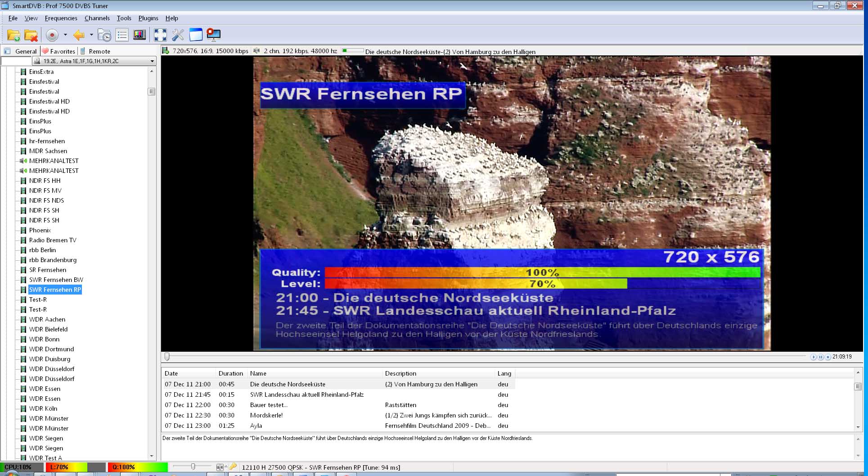Viewport: 868px width, 476px height.
Task: Sort EPG by the Name column header
Action: (x=315, y=373)
